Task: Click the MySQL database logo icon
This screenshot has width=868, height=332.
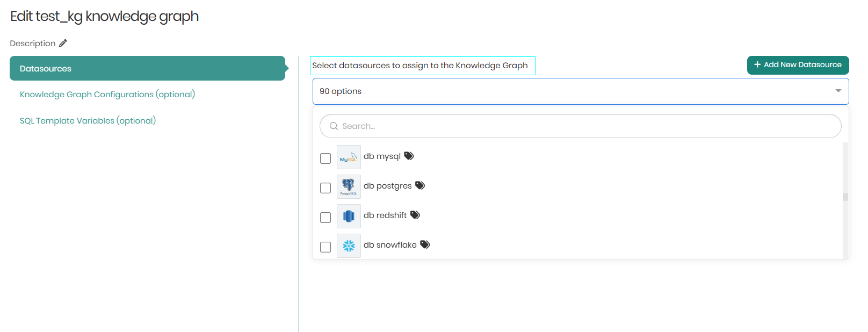Action: tap(349, 157)
